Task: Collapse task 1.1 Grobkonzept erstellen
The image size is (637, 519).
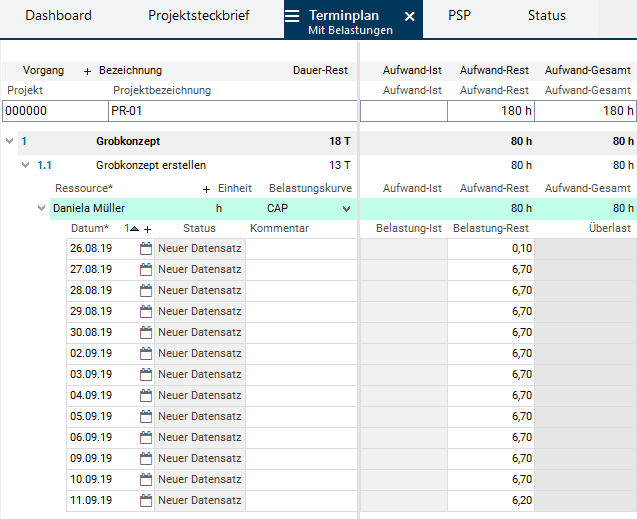Action: (x=26, y=165)
